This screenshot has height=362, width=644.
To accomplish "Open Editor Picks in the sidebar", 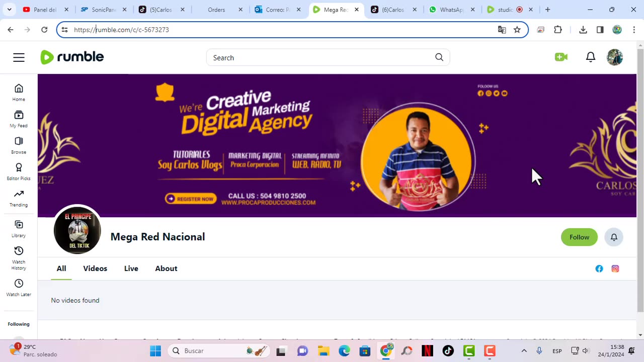I will coord(19,172).
